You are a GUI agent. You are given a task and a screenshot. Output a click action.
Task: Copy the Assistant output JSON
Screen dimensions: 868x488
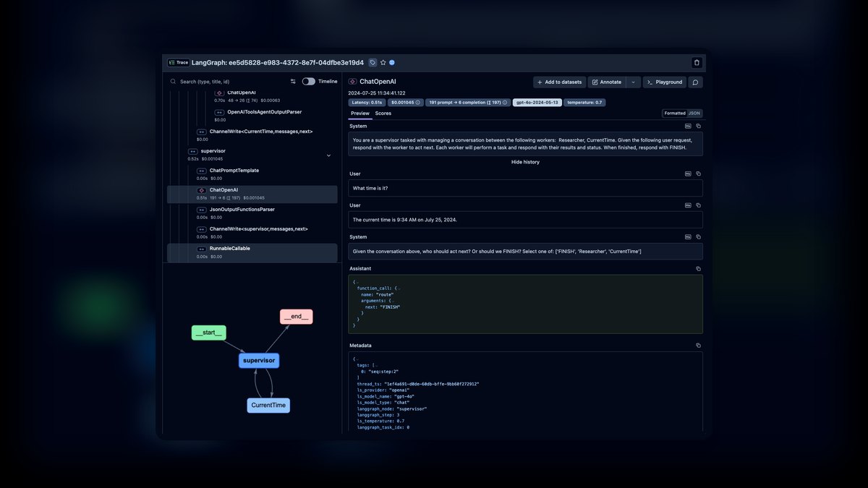698,268
